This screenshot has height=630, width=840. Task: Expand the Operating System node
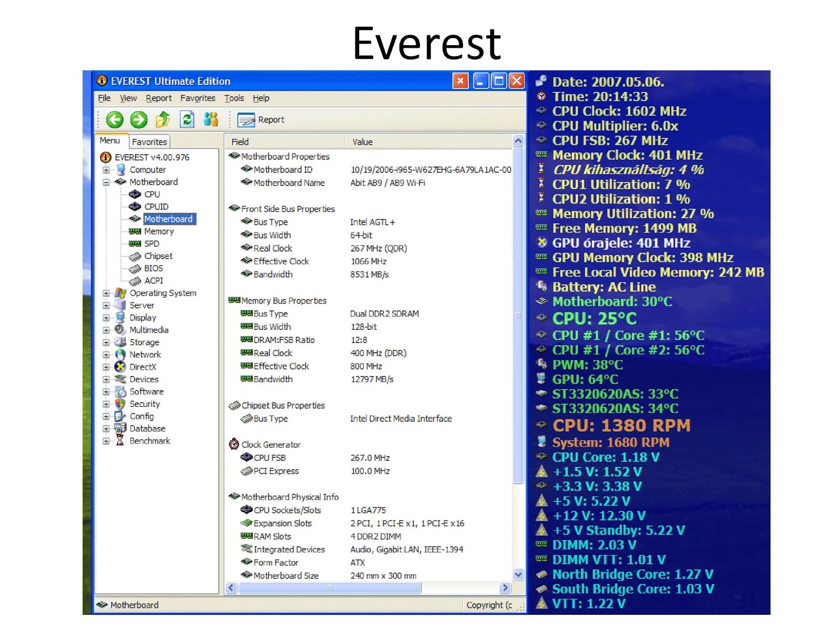pos(106,293)
